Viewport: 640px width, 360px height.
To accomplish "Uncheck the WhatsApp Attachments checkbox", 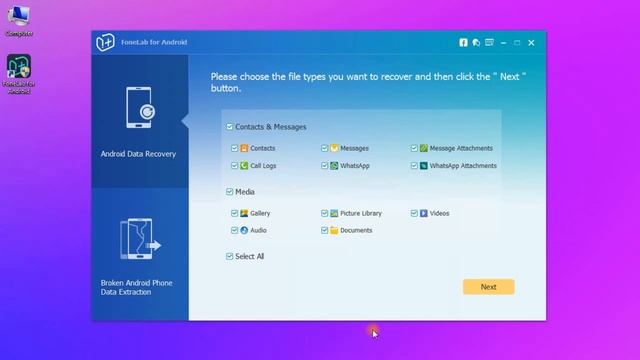I will pyautogui.click(x=414, y=166).
